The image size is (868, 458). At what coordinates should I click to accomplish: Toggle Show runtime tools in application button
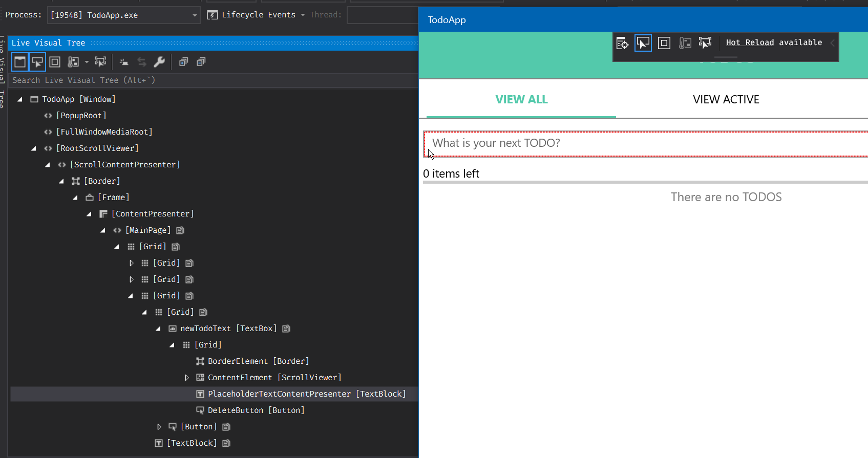click(20, 62)
